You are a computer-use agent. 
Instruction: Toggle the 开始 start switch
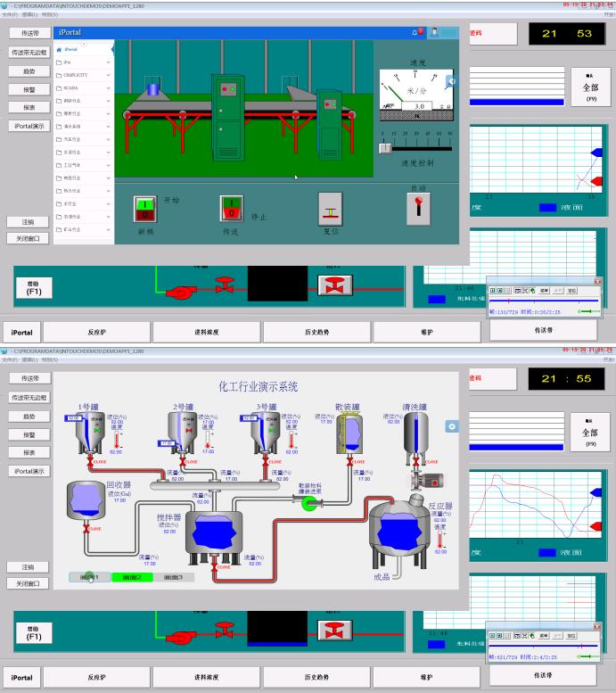(x=145, y=209)
